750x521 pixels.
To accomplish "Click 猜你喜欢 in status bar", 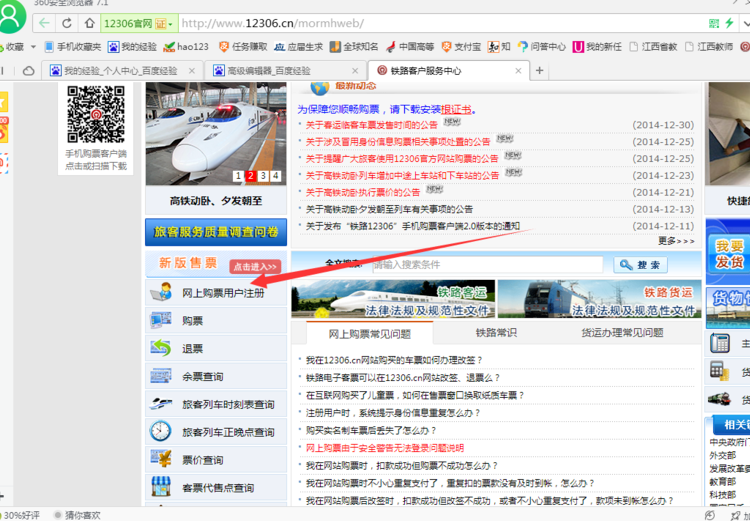I will coord(78,515).
